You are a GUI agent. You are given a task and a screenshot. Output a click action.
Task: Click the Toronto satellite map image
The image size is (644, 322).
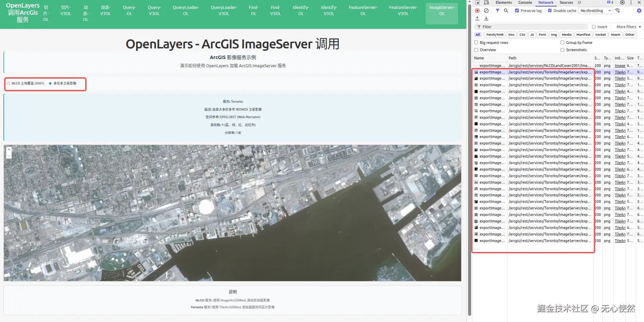click(232, 213)
